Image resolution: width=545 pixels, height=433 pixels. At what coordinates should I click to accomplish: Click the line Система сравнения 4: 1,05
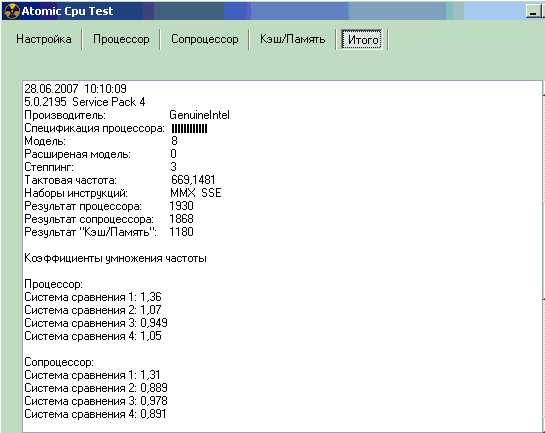click(93, 336)
